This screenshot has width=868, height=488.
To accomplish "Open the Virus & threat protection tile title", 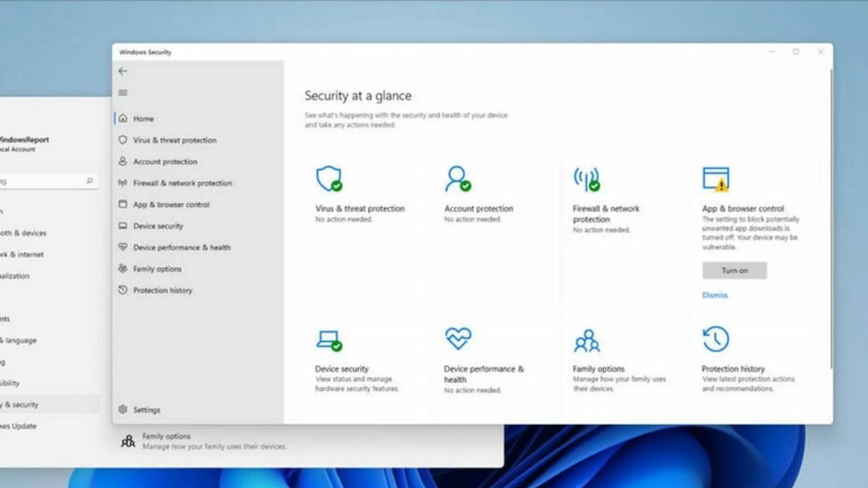I will (x=360, y=208).
